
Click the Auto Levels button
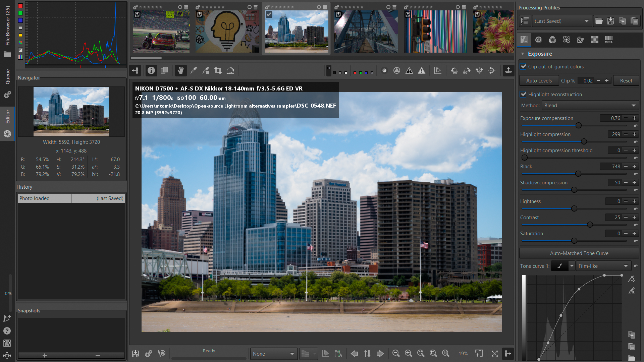[538, 80]
